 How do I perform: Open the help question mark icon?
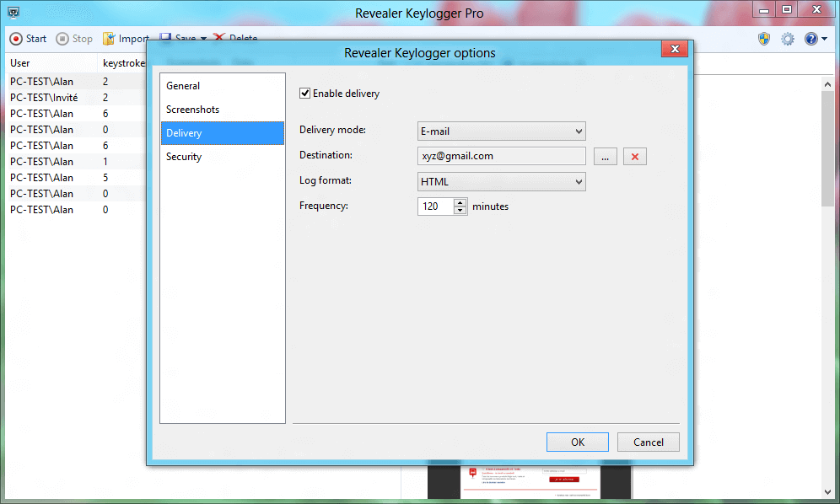[811, 39]
